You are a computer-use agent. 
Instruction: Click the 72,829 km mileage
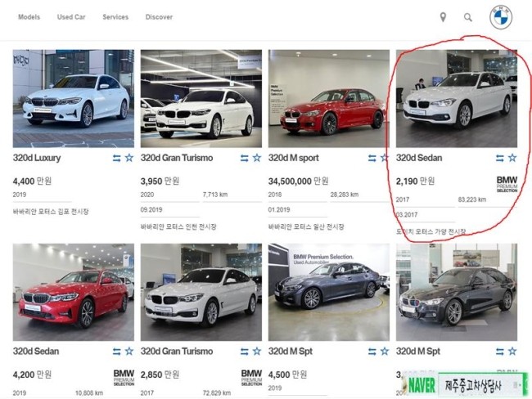coord(217,393)
